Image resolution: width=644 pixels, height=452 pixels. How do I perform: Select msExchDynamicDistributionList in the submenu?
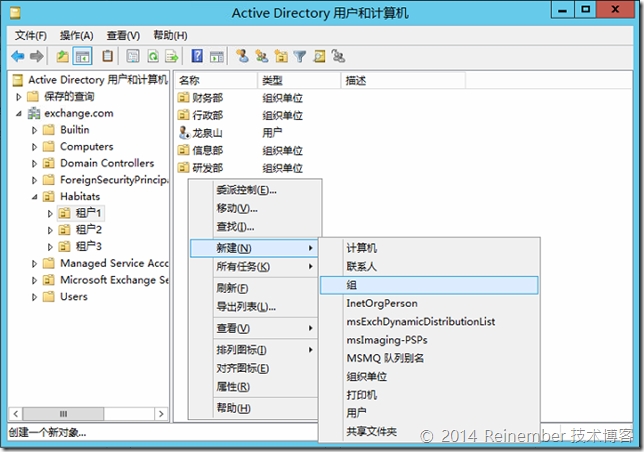point(429,321)
